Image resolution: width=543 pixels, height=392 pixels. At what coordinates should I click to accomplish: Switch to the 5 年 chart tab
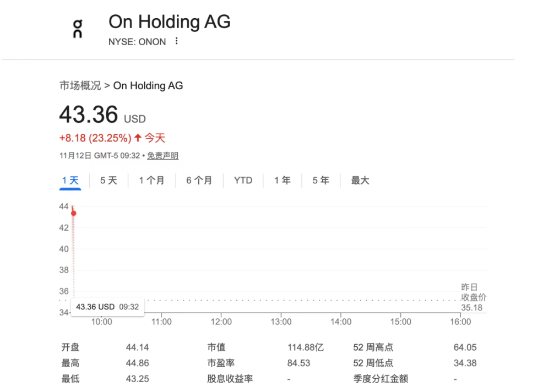click(321, 181)
